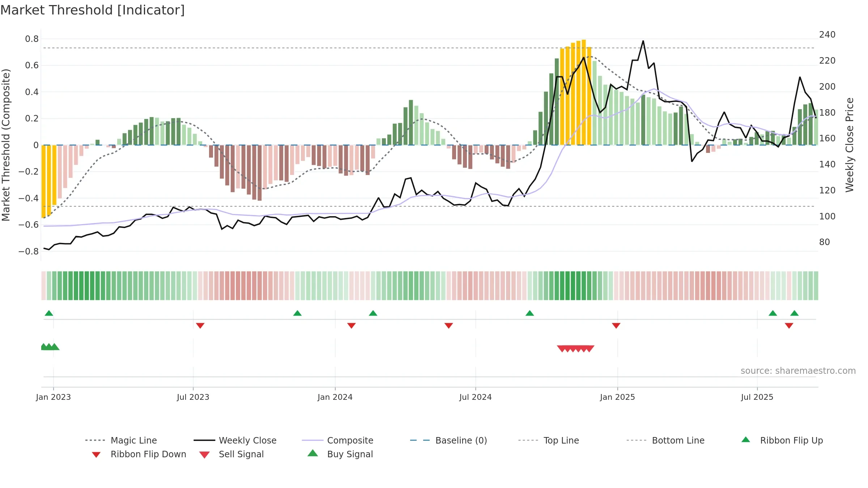Click the −0.8 left axis tick label
The height and width of the screenshot is (488, 868).
pos(29,252)
